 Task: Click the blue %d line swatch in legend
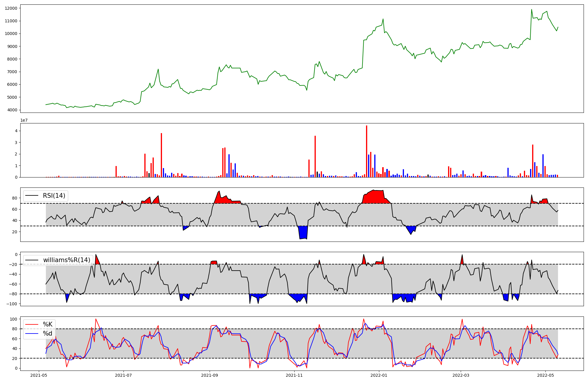pyautogui.click(x=32, y=334)
